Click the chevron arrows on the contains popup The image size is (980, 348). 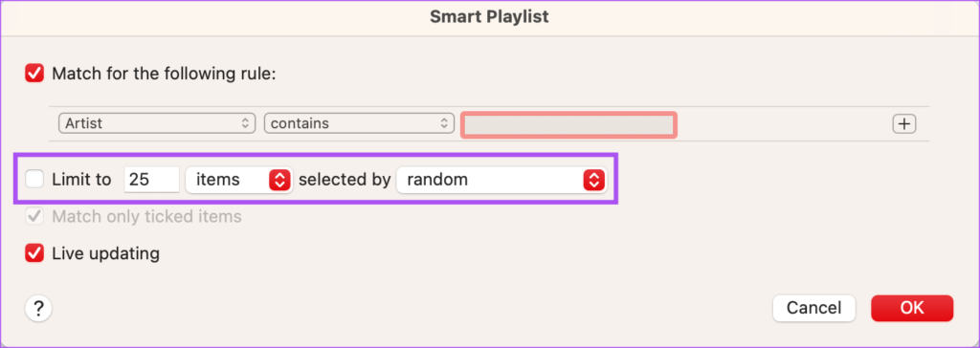(444, 123)
